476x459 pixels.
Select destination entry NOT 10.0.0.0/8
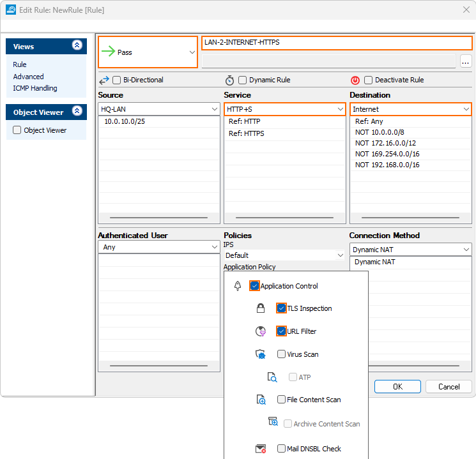[x=411, y=132]
